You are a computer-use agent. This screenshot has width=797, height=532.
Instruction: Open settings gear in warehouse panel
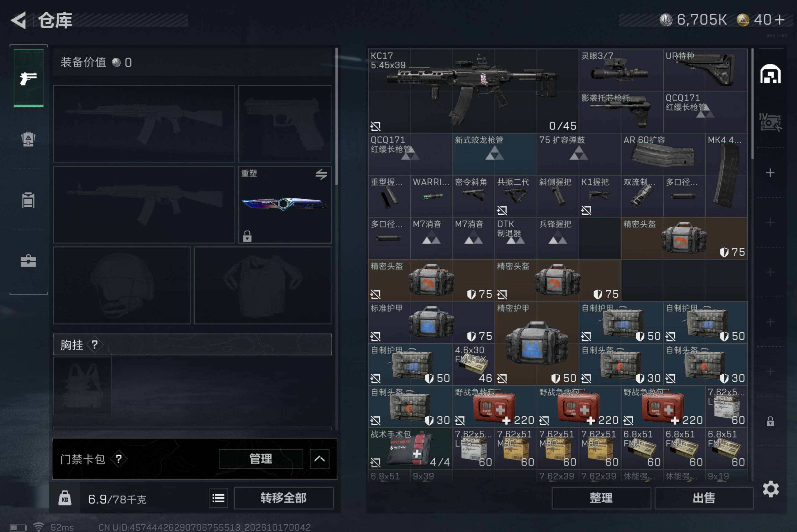pos(771,489)
